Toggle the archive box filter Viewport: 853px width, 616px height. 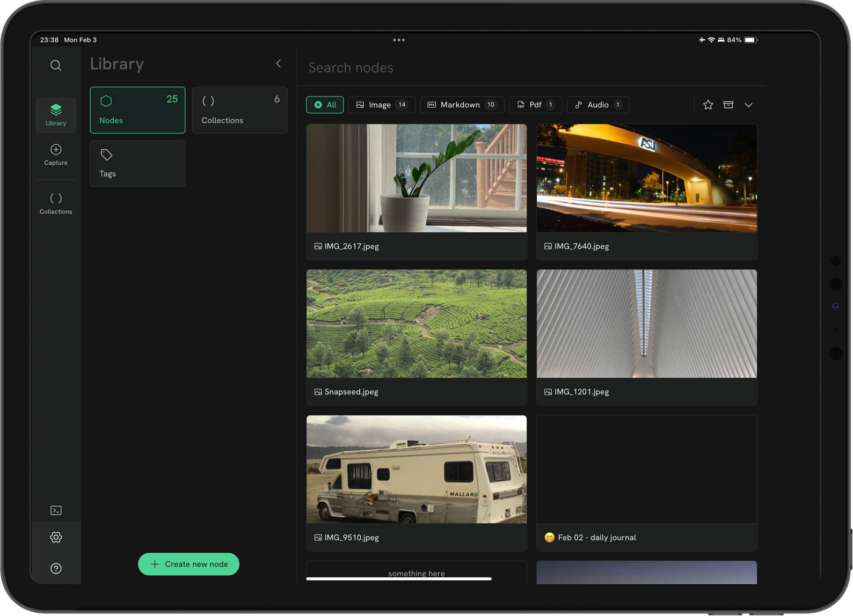tap(728, 105)
